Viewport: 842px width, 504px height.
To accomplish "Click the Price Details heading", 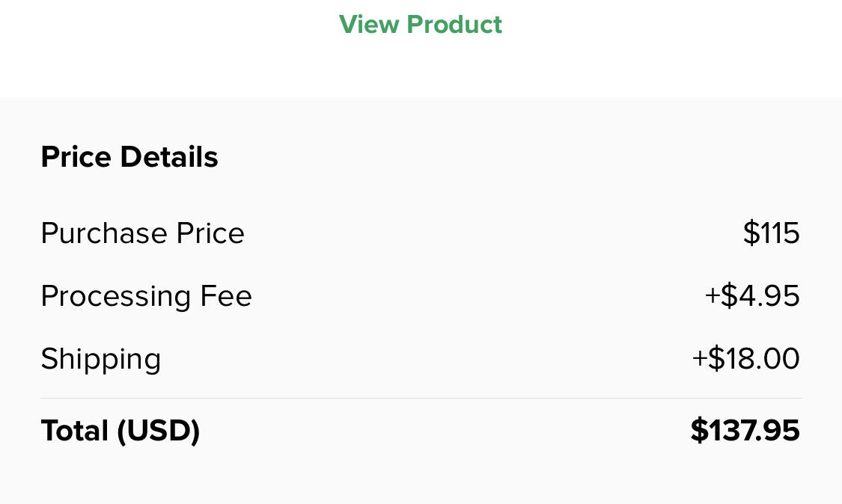I will point(129,157).
